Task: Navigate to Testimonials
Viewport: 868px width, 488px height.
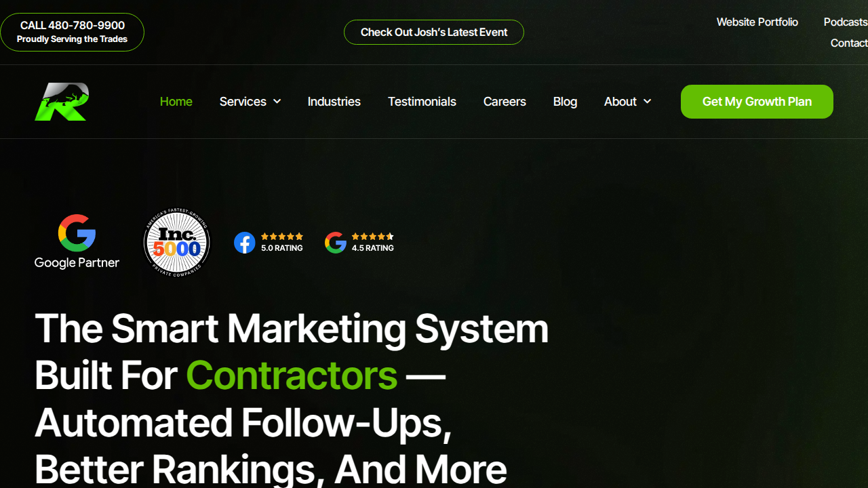Action: [422, 102]
